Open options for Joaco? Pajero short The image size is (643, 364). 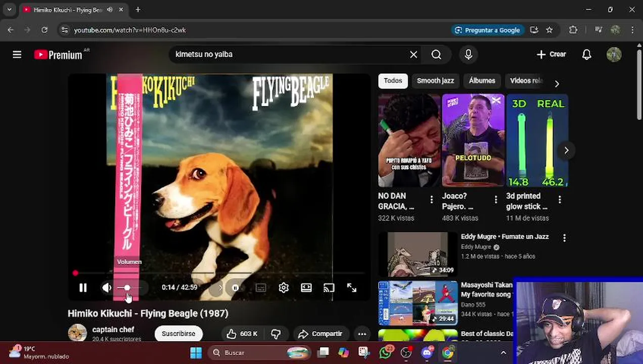coord(495,200)
